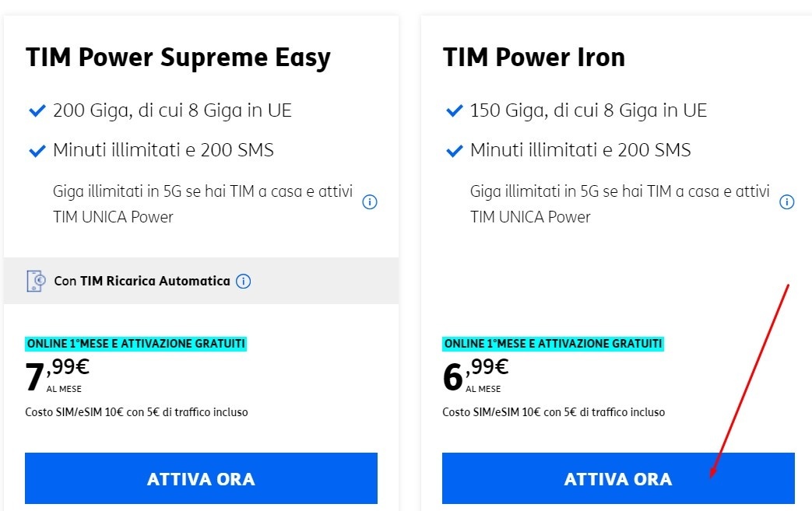Click the ONLINE 1°MESE highlighted badge on Supreme Easy

(x=135, y=342)
